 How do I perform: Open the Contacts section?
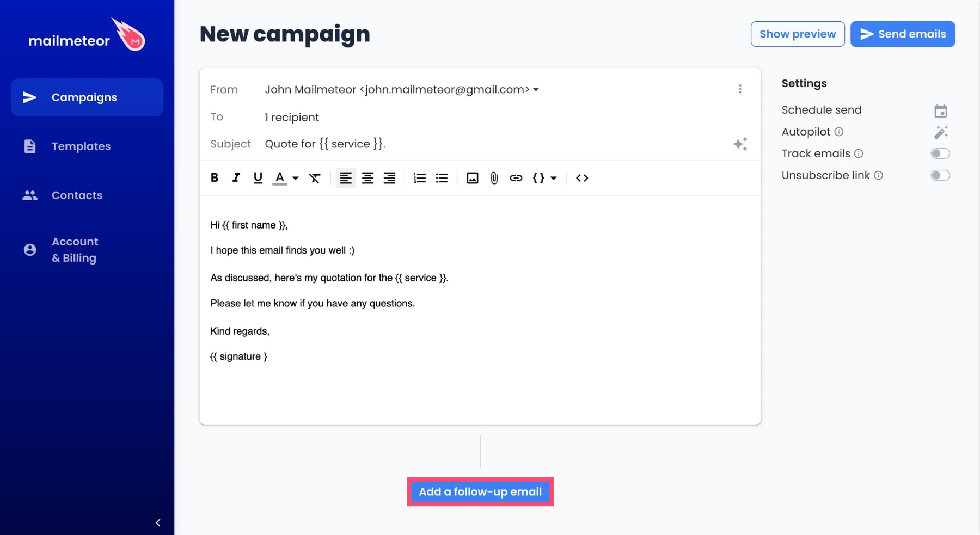click(x=76, y=195)
